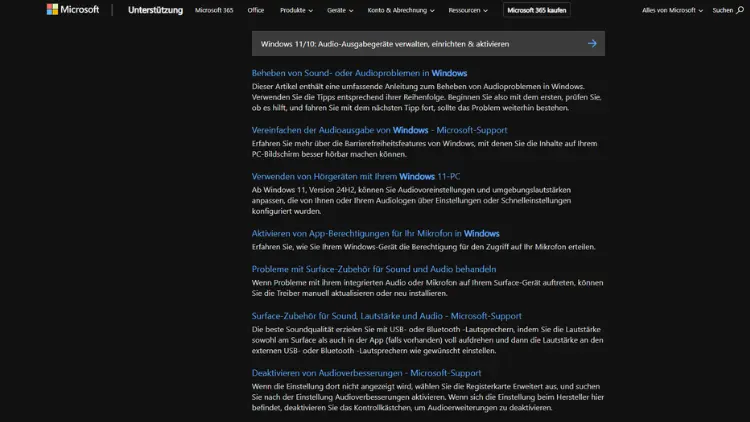Open Aktivieren von App-Berechtigungen für Mikrofon link
The image size is (750, 422).
375,233
